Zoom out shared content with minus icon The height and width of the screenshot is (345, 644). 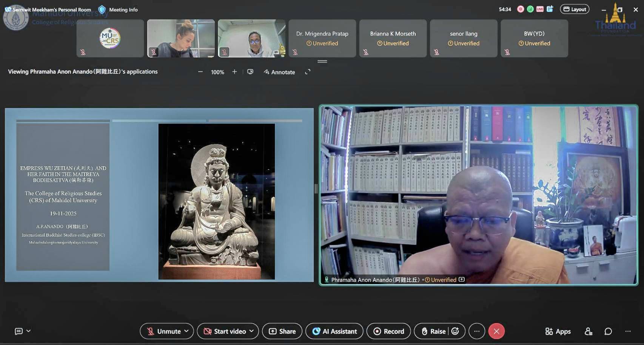coord(200,72)
